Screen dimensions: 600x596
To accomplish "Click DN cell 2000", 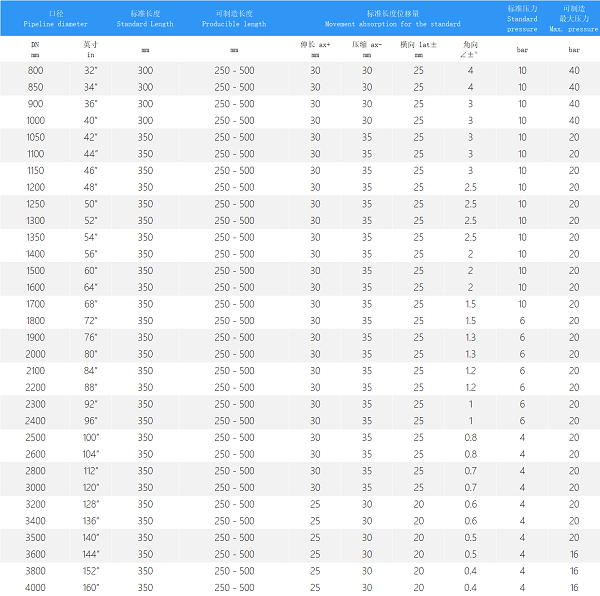I will (x=35, y=354).
